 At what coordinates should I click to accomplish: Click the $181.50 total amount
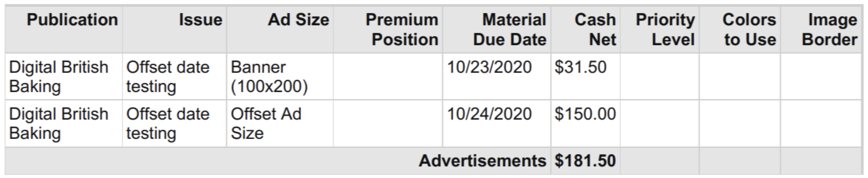[x=585, y=161]
